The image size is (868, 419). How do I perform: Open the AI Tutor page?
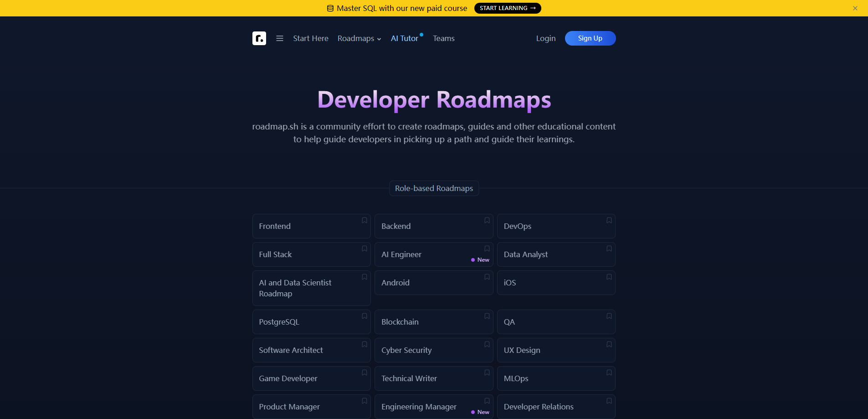coord(405,38)
